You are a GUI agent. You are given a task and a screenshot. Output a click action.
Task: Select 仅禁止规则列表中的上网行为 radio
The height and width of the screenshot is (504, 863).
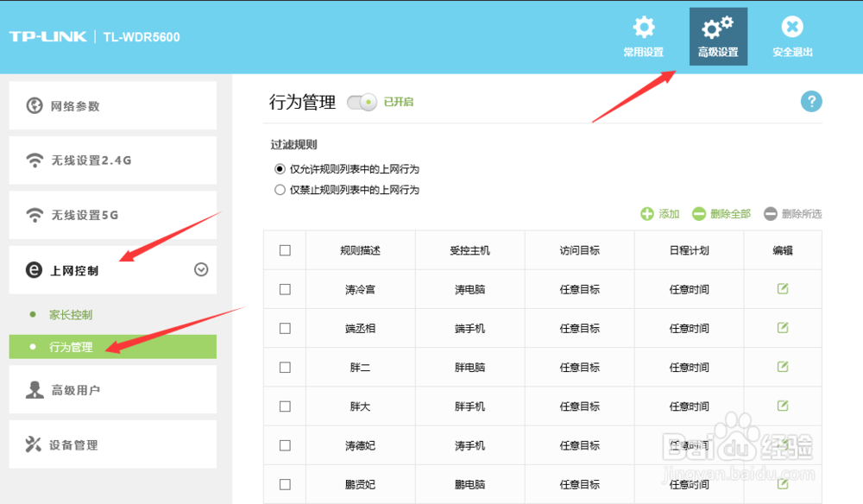click(x=280, y=190)
